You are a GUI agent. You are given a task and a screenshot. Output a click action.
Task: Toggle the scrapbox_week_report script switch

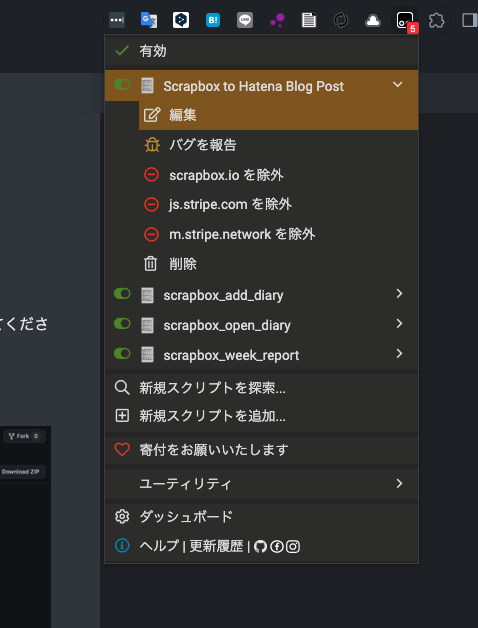122,353
